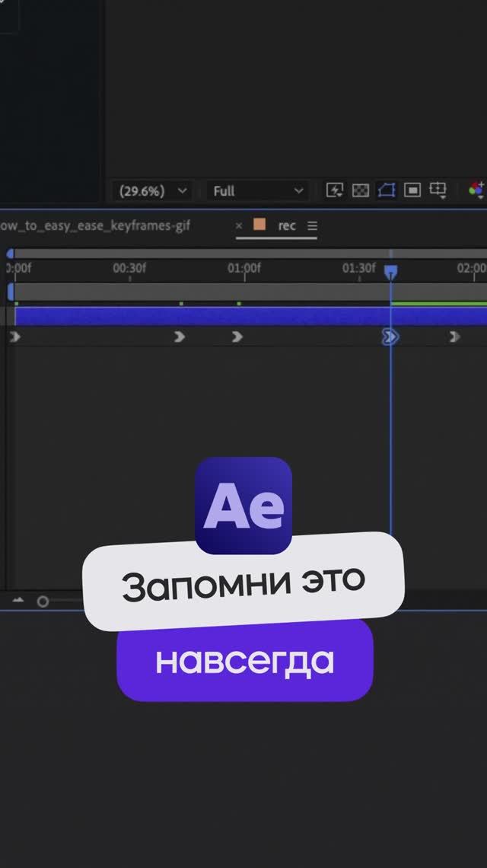This screenshot has width=487, height=868.
Task: Click the timeline zoom out mountains icon
Action: pyautogui.click(x=18, y=600)
